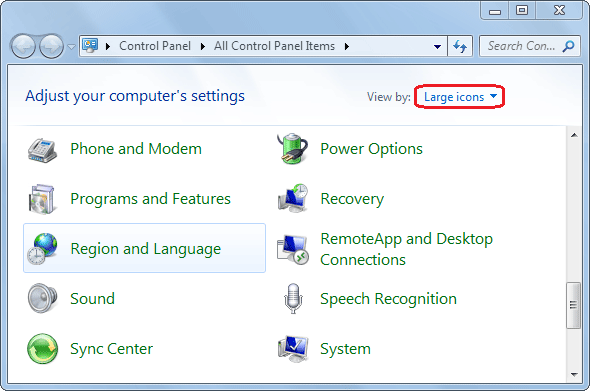This screenshot has width=590, height=391.
Task: Click the Sound speaker icon
Action: [42, 298]
